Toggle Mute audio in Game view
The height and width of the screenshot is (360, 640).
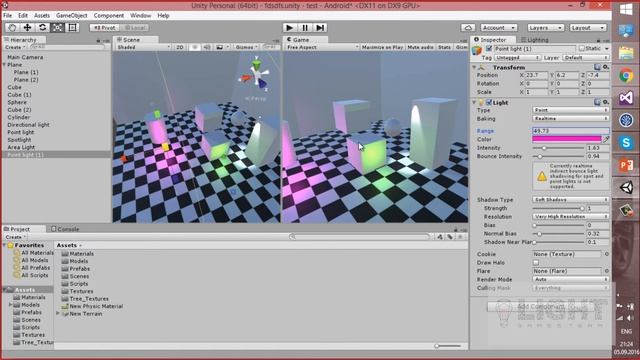[x=420, y=47]
